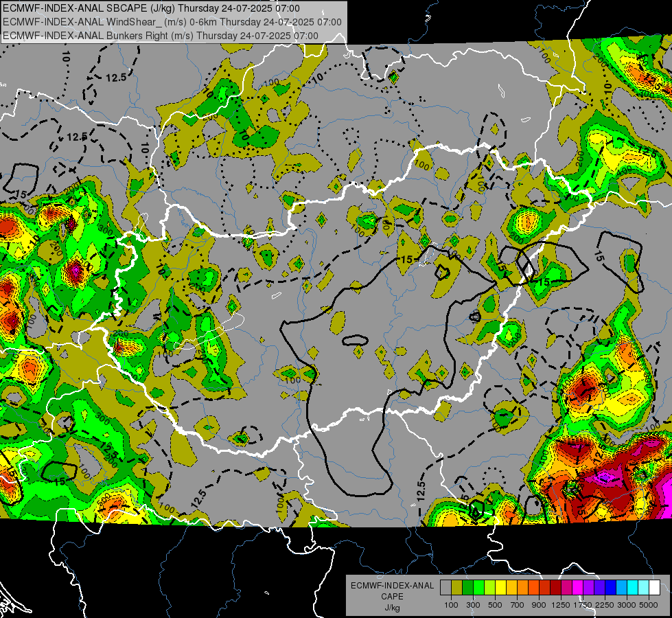Select the Bunkers Right header line
Screen dimensions: 672x618
tap(161, 36)
